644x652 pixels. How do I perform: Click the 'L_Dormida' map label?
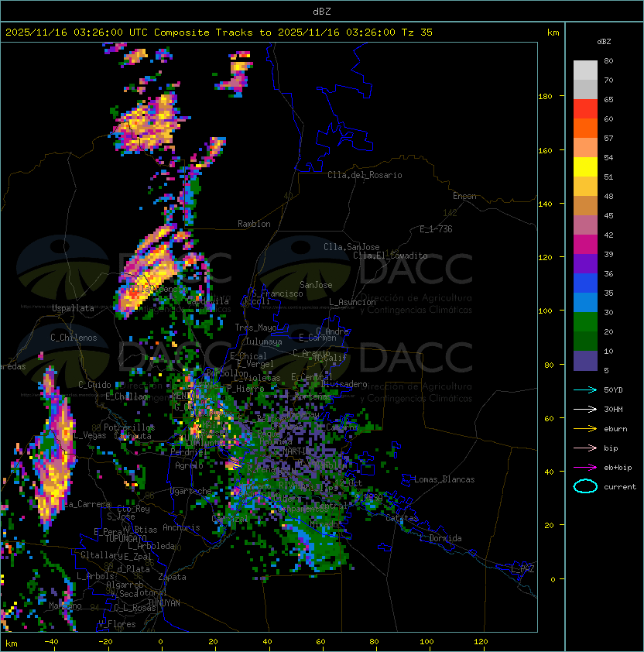tap(440, 538)
